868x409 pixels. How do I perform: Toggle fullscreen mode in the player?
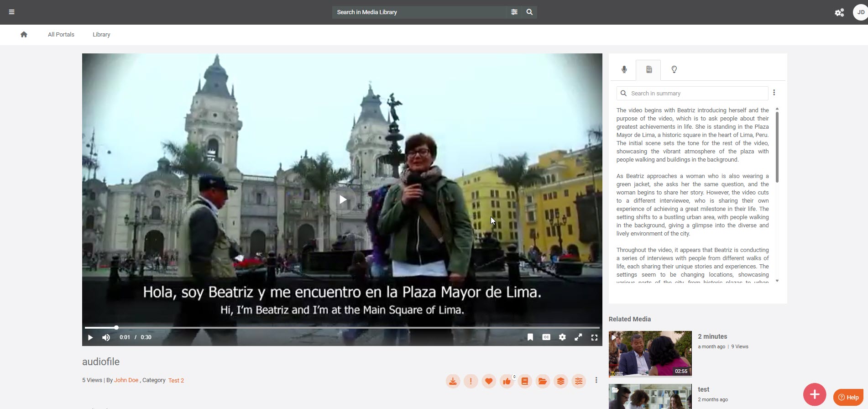(x=594, y=337)
